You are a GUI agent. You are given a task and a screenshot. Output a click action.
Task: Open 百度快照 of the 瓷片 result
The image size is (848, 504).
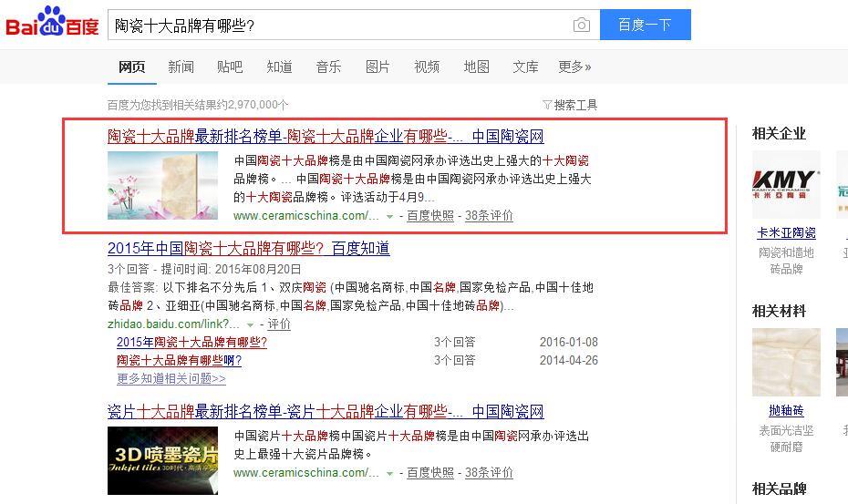[430, 473]
